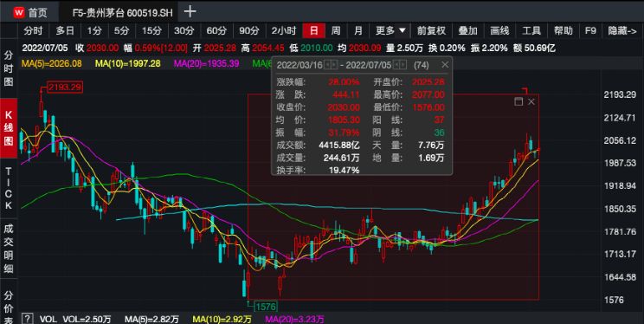644x324 pixels.
Task: Click the 额 50.69亿 value in header
Action: pos(539,49)
